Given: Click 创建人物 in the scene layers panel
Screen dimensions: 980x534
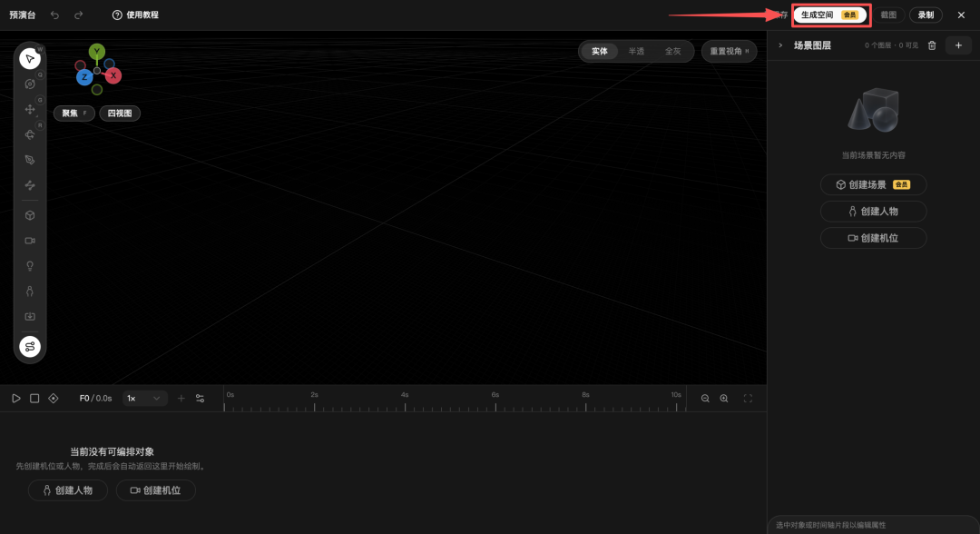Looking at the screenshot, I should (x=873, y=212).
